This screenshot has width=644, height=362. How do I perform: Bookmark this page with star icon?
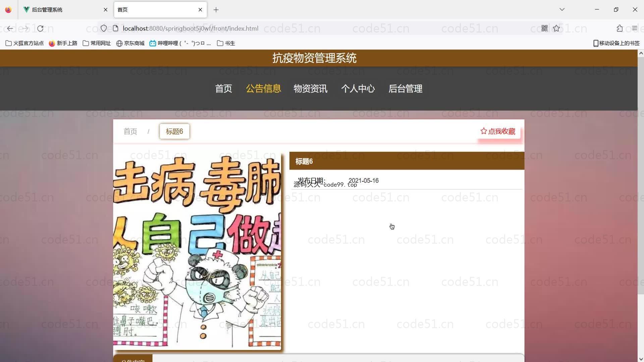(x=556, y=28)
